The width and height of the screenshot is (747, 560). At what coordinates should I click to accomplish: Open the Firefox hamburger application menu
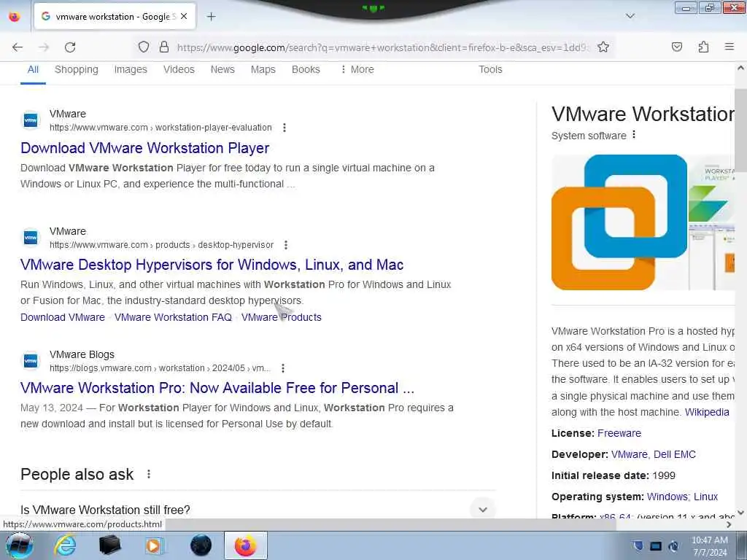729,47
